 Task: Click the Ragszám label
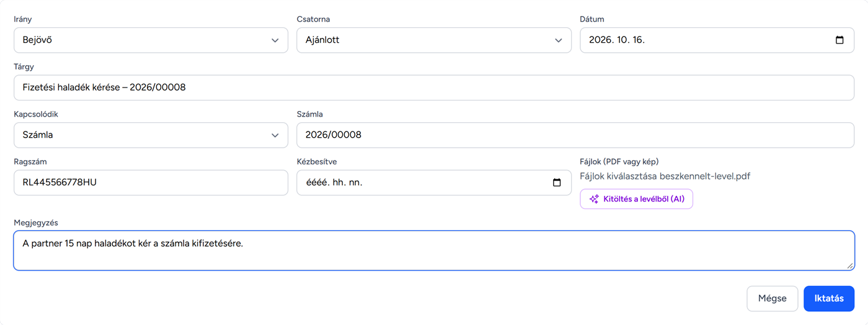click(x=30, y=162)
